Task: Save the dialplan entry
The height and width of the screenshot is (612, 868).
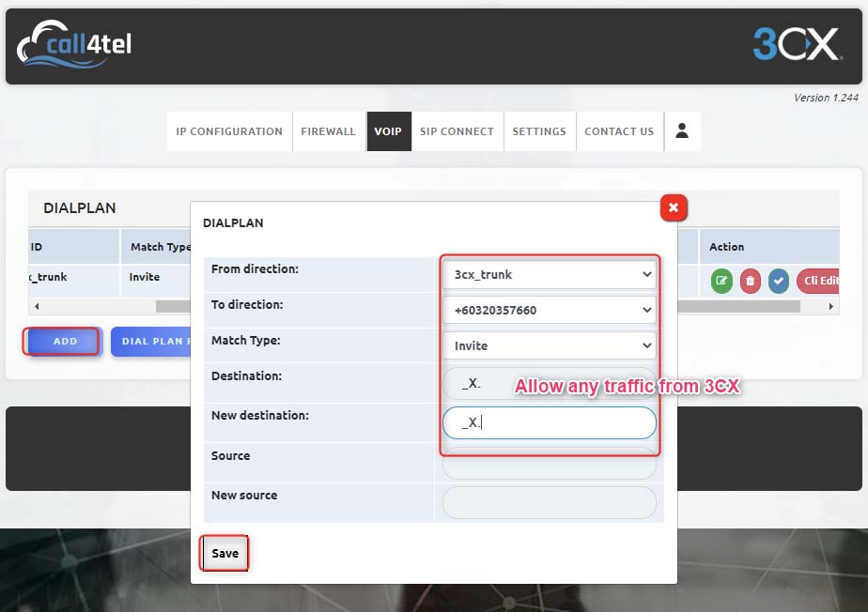Action: [225, 553]
